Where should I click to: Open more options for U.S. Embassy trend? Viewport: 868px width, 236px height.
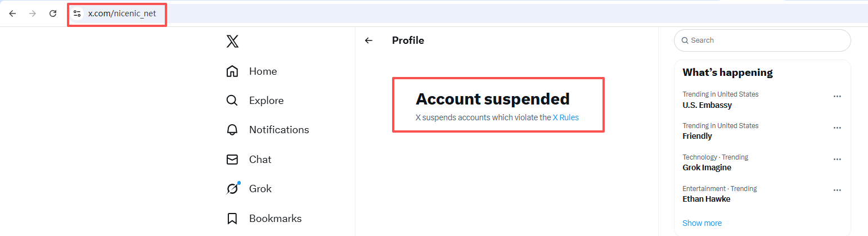pyautogui.click(x=837, y=96)
